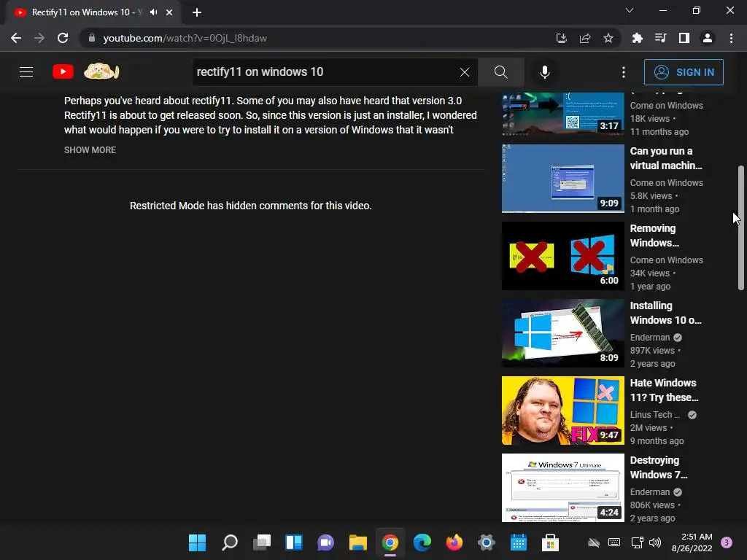Open Chrome extensions puzzle icon
Image resolution: width=747 pixels, height=560 pixels.
[x=637, y=38]
